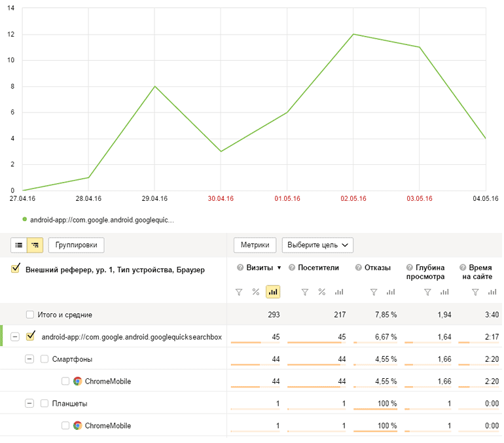This screenshot has width=504, height=443.
Task: Check the Смартфоны row checkbox
Action: click(x=45, y=359)
